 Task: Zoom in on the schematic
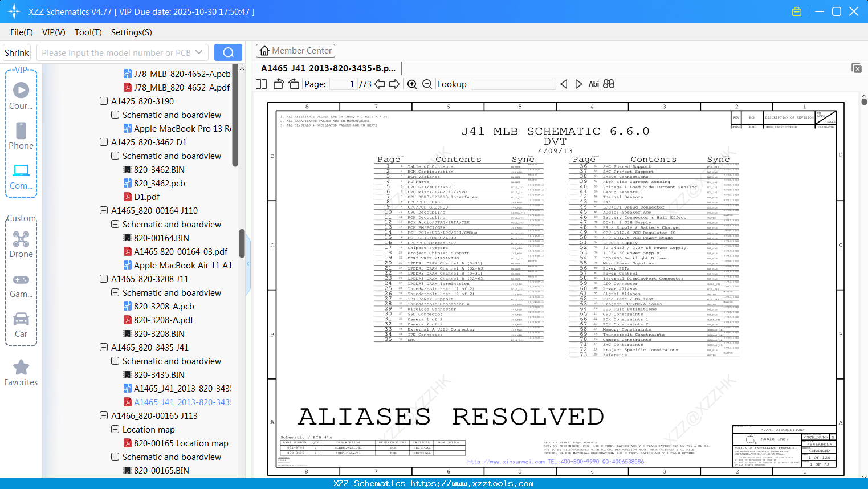[x=412, y=84]
